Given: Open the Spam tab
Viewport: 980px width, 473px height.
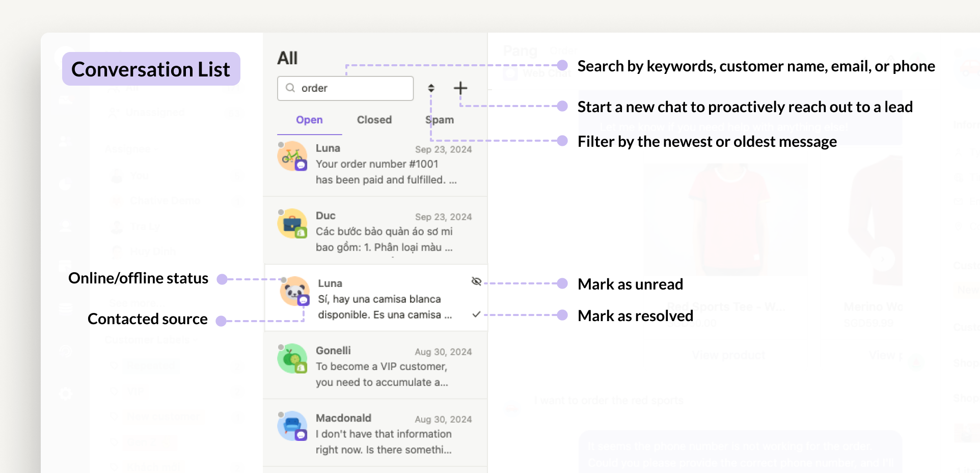Looking at the screenshot, I should (x=440, y=120).
